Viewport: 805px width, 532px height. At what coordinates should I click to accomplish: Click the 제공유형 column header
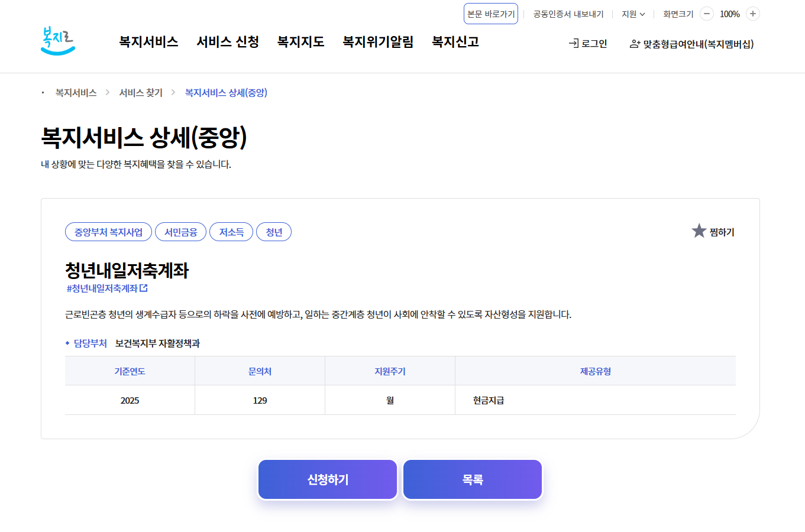(x=596, y=371)
